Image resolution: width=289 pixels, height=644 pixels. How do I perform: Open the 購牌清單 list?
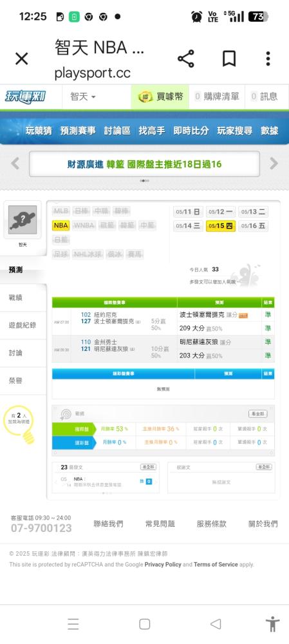coord(217,97)
